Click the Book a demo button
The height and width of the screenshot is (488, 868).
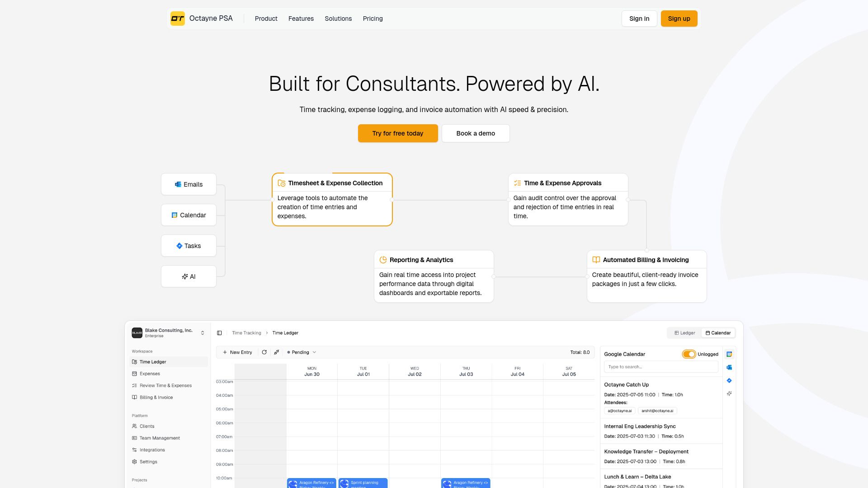pyautogui.click(x=476, y=133)
